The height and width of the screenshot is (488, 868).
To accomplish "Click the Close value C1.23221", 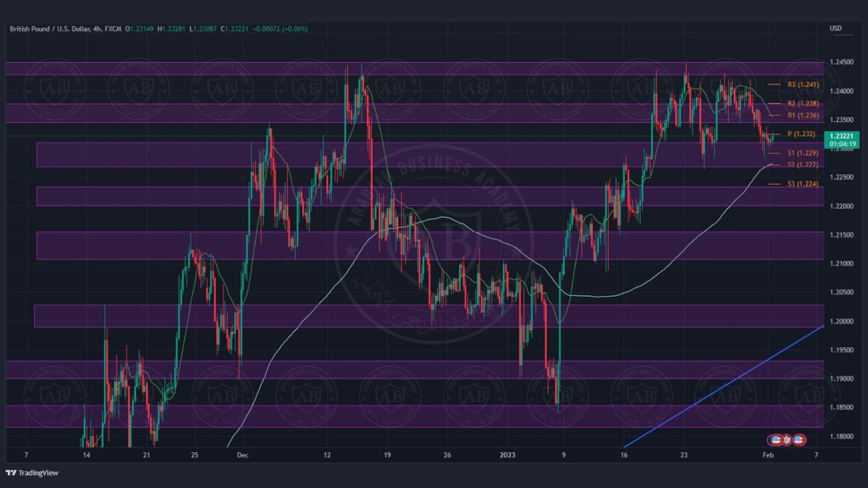I will (x=234, y=29).
